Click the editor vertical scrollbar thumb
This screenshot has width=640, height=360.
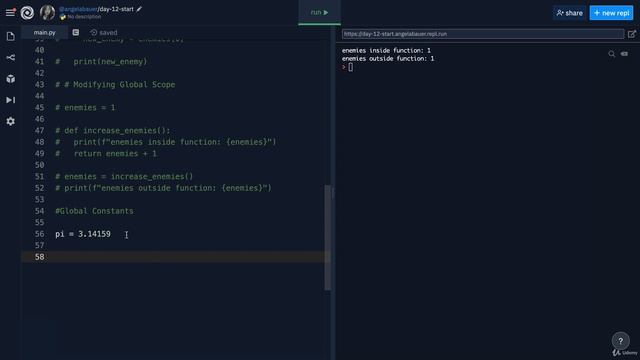point(327,238)
